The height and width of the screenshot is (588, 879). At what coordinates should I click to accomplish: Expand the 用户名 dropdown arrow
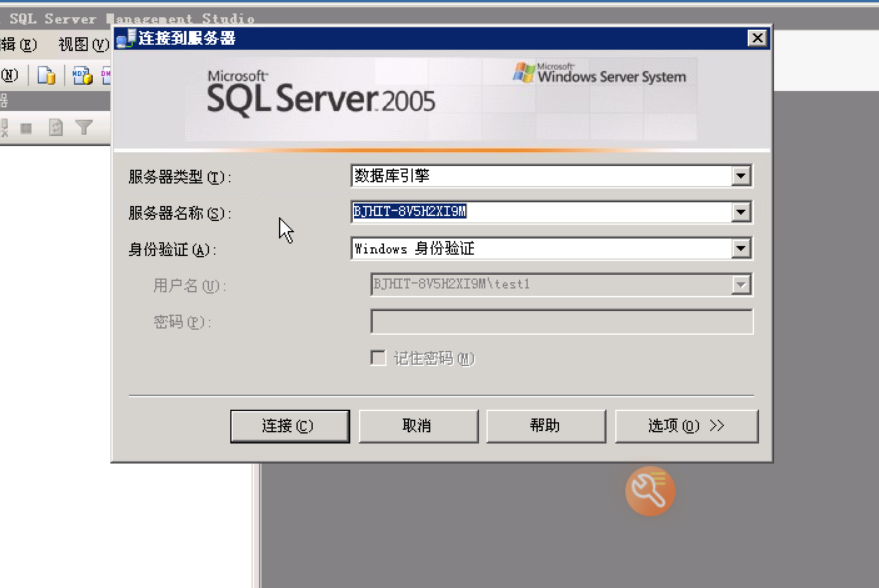point(741,285)
